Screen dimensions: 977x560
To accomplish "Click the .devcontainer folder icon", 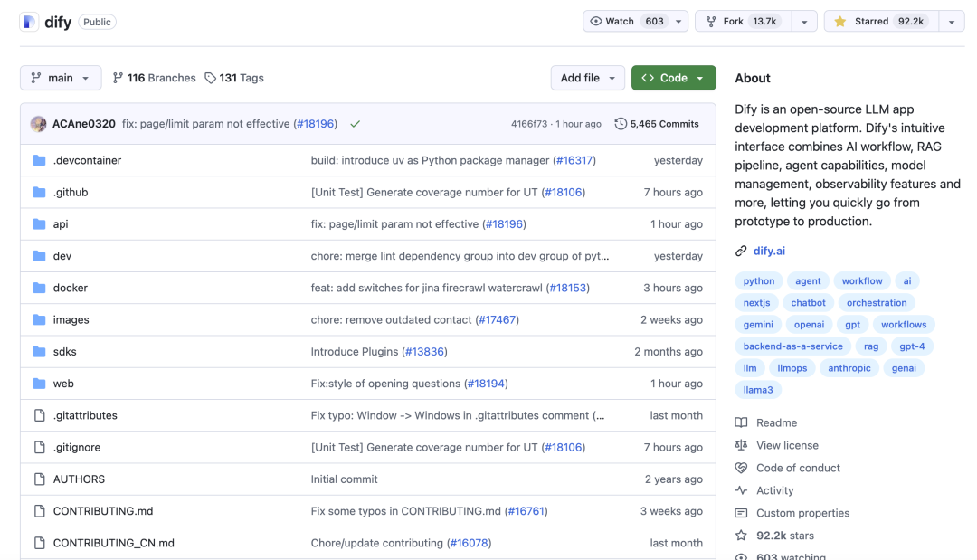I will (x=39, y=160).
